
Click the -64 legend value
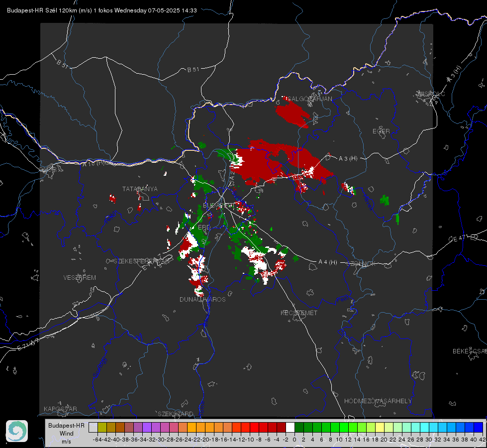point(97,440)
